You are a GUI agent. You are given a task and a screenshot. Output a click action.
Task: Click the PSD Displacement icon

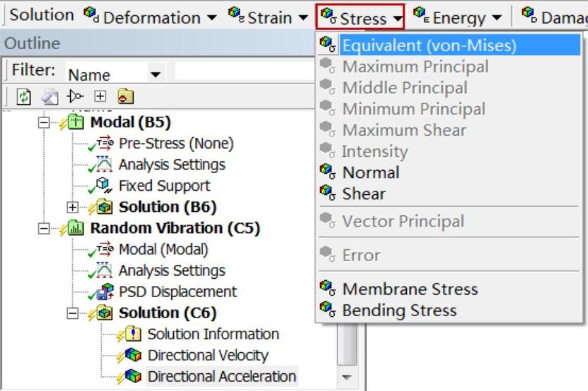[x=108, y=292]
